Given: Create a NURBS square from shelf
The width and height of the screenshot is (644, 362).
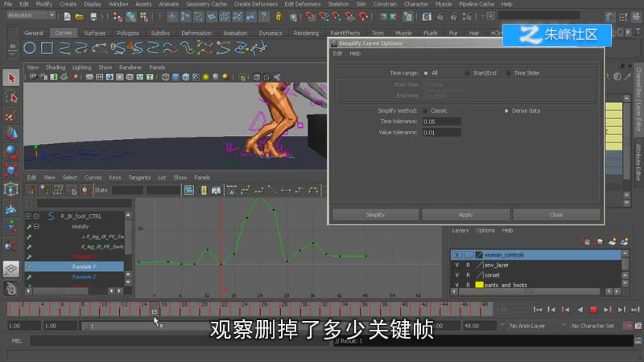Looking at the screenshot, I should coord(47,48).
